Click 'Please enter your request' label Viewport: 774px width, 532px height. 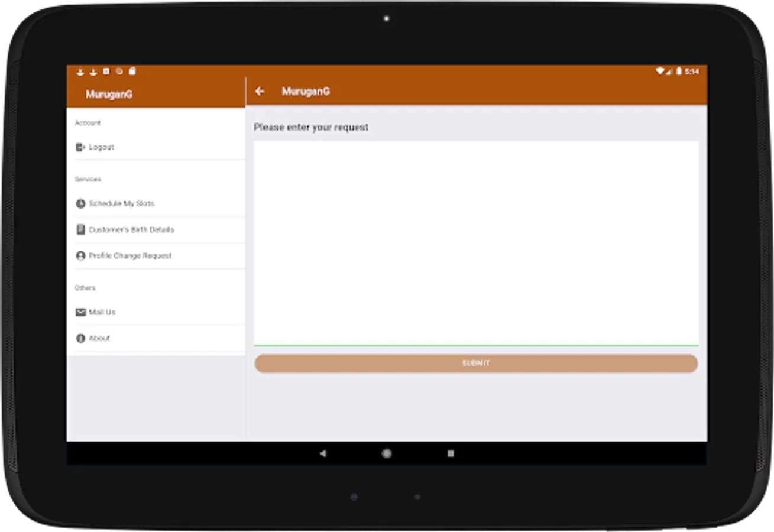click(311, 127)
